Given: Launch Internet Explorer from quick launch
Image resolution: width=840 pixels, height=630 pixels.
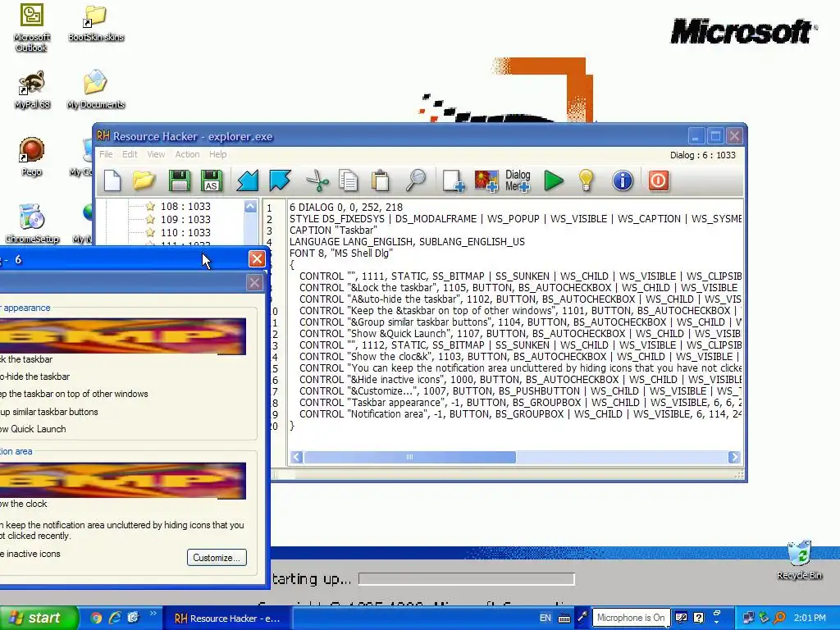Looking at the screenshot, I should [x=115, y=618].
